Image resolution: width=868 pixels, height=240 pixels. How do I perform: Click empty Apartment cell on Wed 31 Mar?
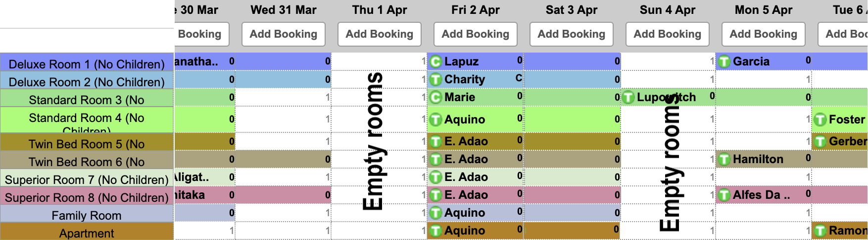pyautogui.click(x=283, y=231)
